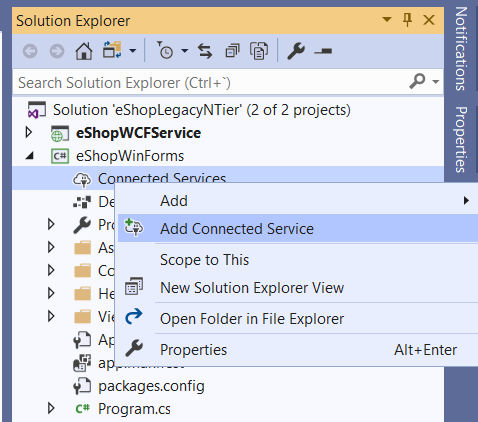Open Properties via toolbar wrench icon

click(x=296, y=51)
